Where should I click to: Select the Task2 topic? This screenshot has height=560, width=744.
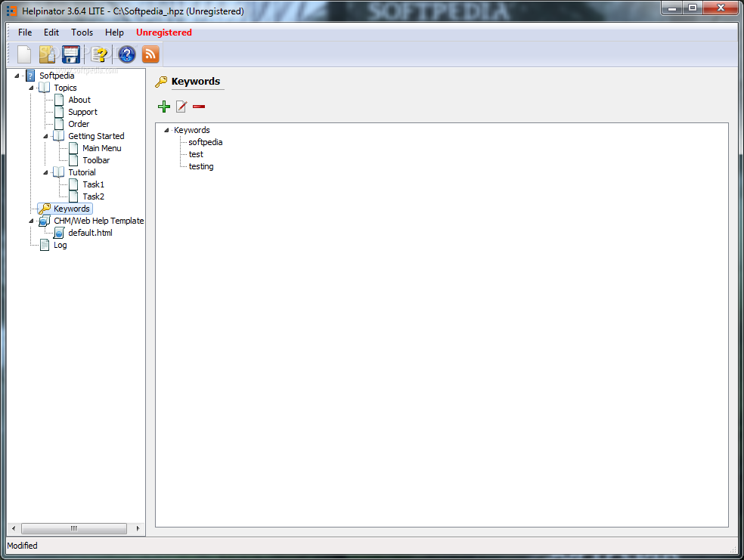[94, 196]
